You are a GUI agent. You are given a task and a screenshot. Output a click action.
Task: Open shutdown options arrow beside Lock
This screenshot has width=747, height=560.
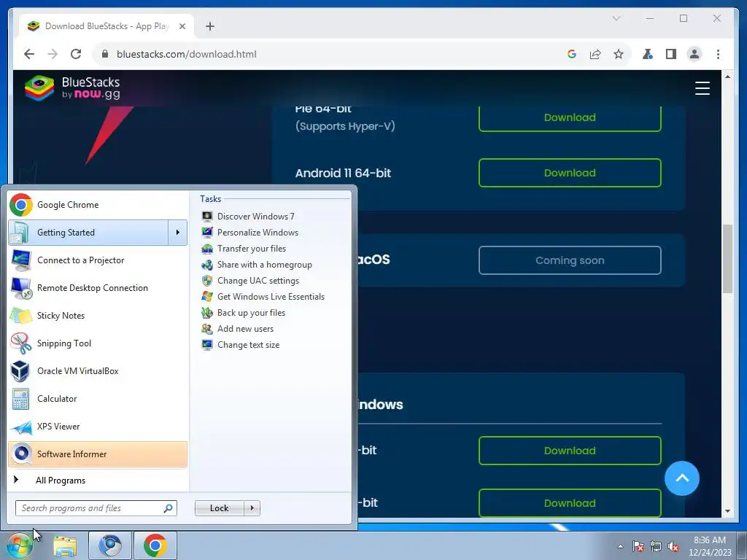coord(252,508)
